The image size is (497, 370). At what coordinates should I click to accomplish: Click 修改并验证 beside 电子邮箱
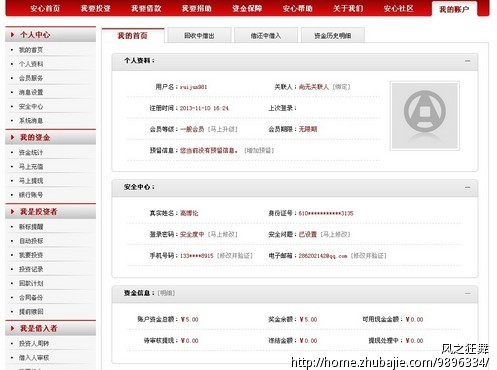pyautogui.click(x=369, y=256)
